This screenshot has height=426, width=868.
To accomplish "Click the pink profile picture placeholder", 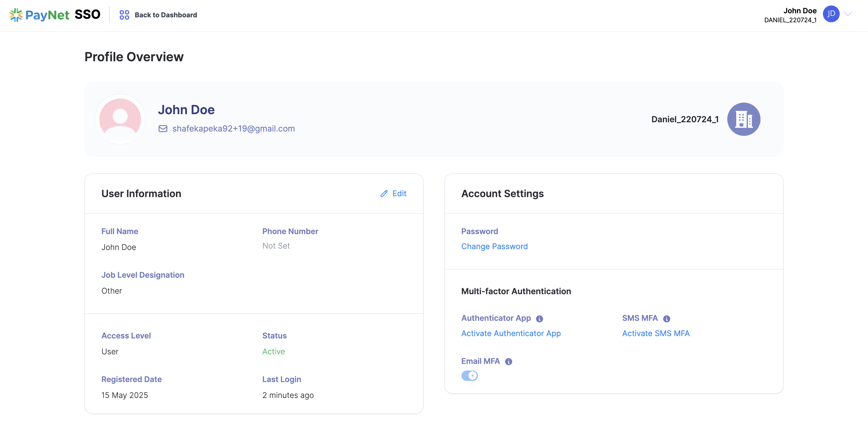I will coord(120,119).
